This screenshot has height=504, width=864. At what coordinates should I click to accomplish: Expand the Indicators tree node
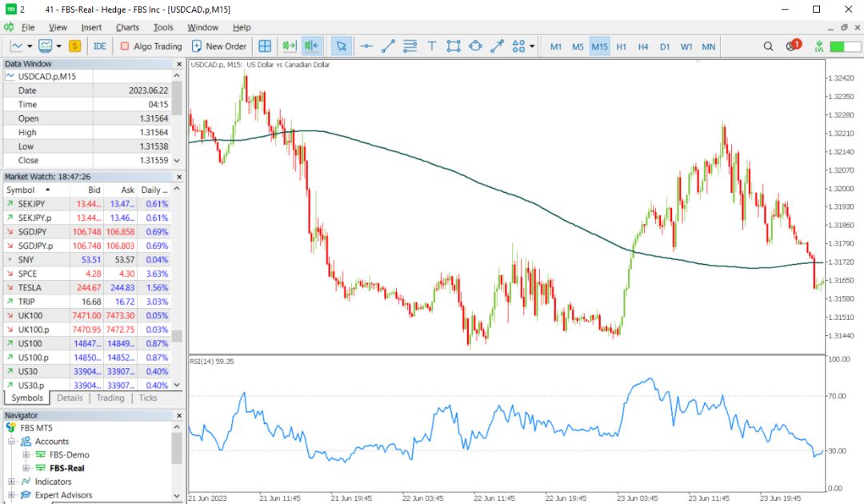[11, 482]
